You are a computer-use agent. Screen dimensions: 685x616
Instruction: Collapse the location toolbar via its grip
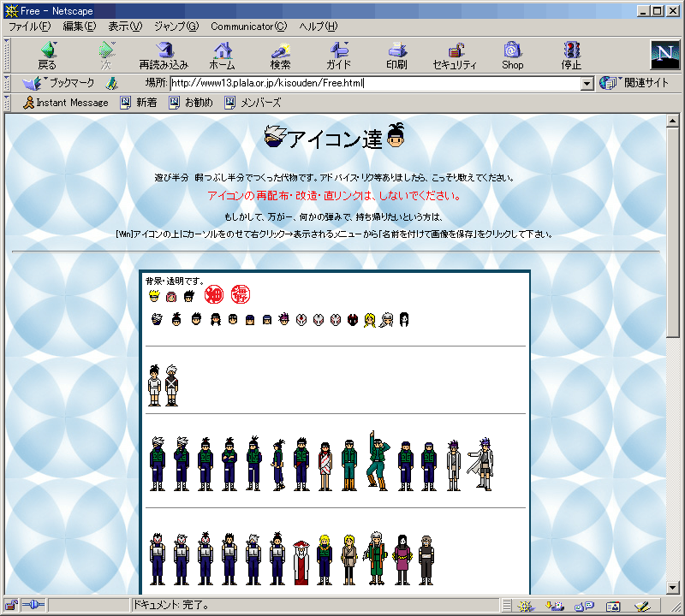point(7,83)
